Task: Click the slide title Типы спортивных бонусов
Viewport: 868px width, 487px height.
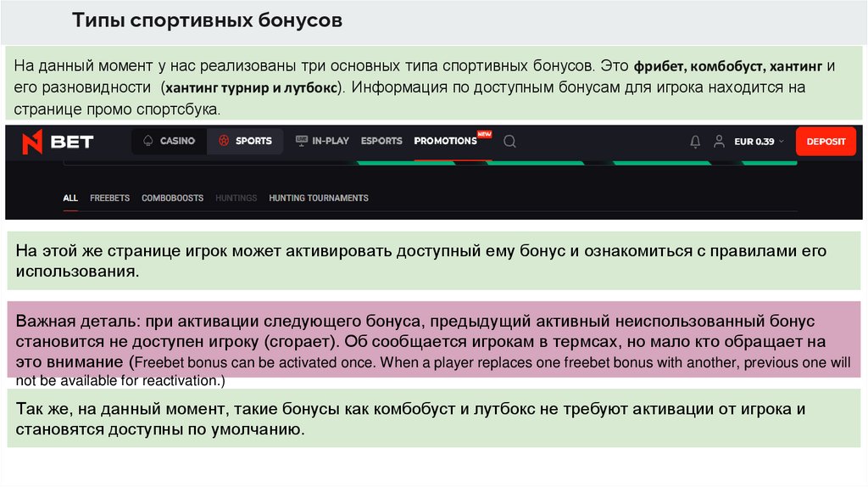Action: [x=207, y=20]
